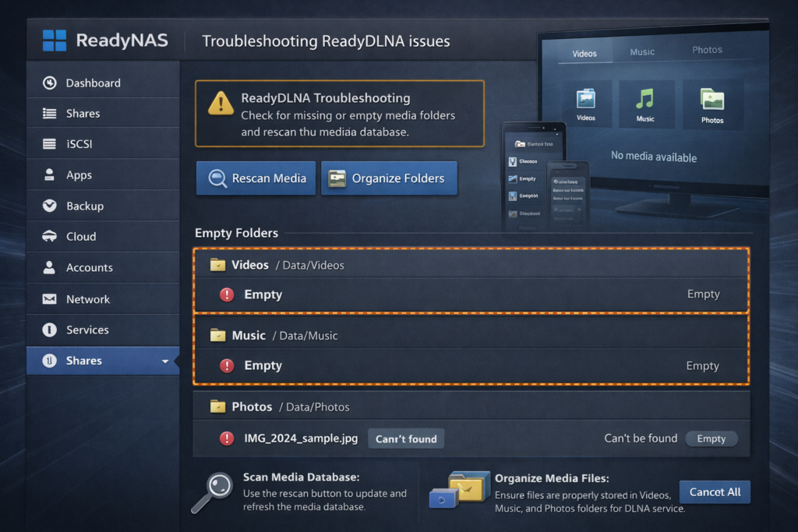
Task: Toggle the Empty pill in Photos row
Action: [x=711, y=439]
